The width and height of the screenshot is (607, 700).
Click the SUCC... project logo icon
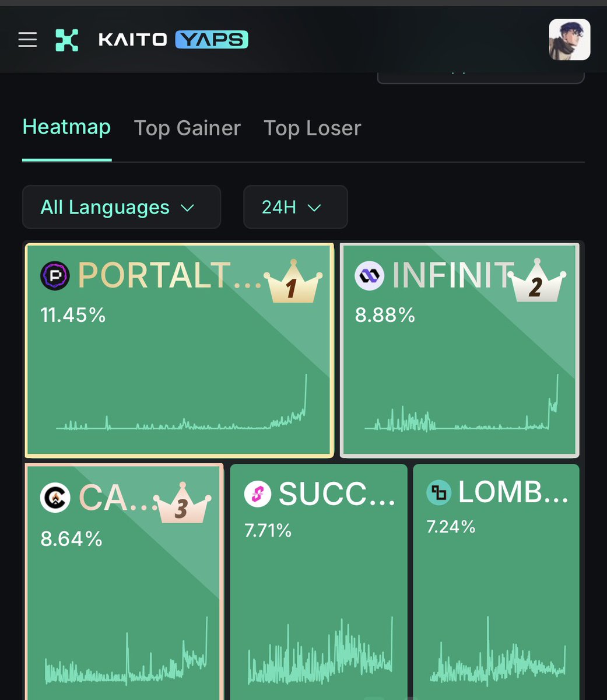pos(258,495)
